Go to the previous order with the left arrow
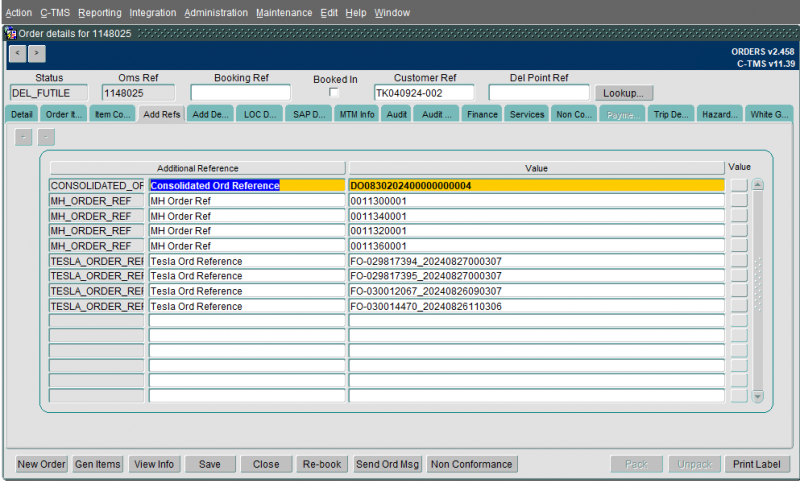The image size is (800, 483). [x=17, y=54]
